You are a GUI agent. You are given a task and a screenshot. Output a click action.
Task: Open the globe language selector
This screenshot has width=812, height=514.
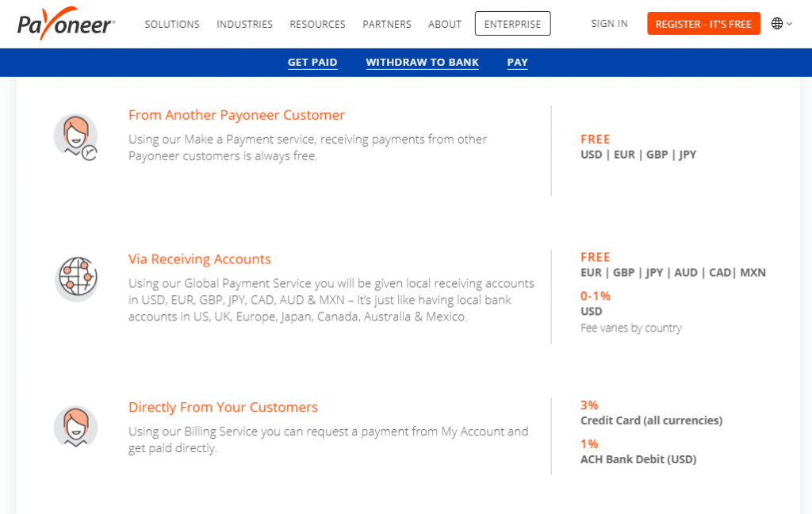pyautogui.click(x=777, y=23)
